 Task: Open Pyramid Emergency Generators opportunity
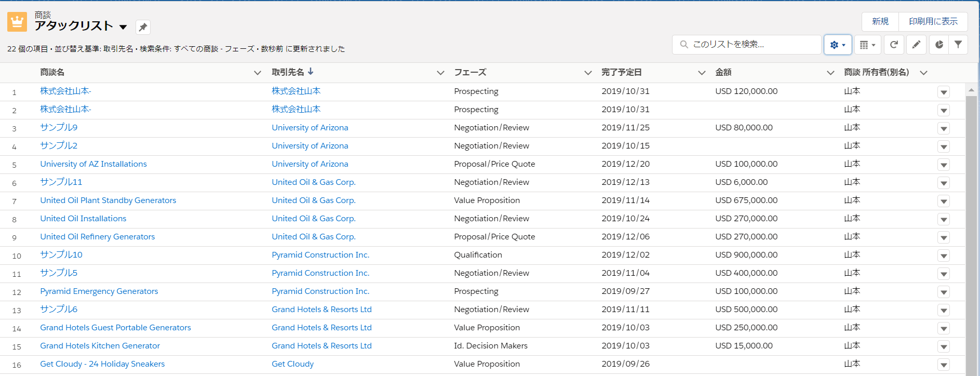99,291
